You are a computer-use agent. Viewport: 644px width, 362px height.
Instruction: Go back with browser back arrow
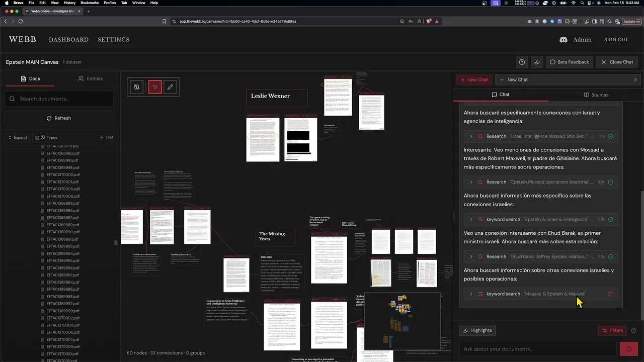pyautogui.click(x=6, y=22)
